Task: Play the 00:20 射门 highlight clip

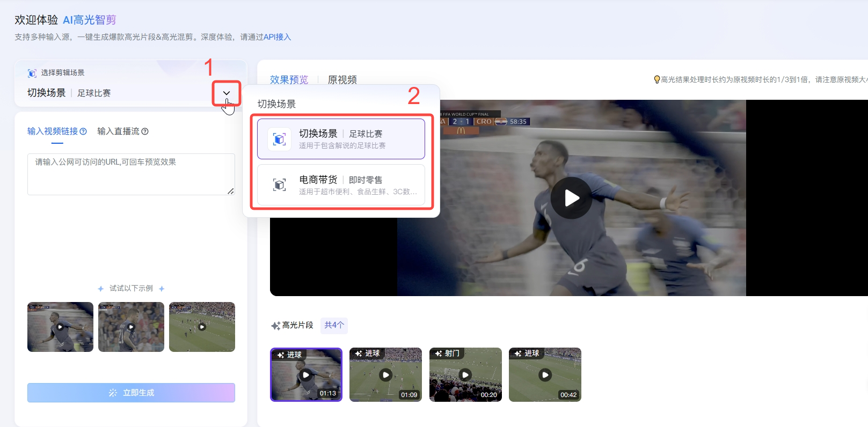Action: 465,375
